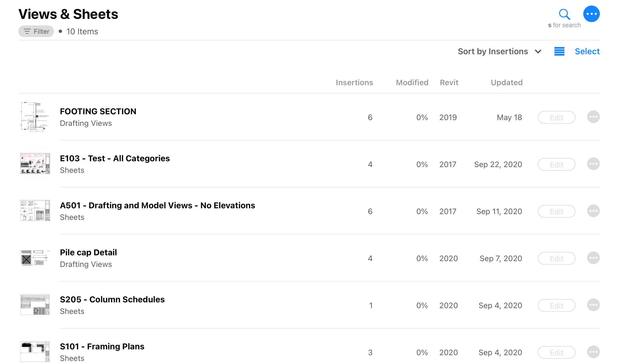Open the blue more options menu

click(x=591, y=14)
